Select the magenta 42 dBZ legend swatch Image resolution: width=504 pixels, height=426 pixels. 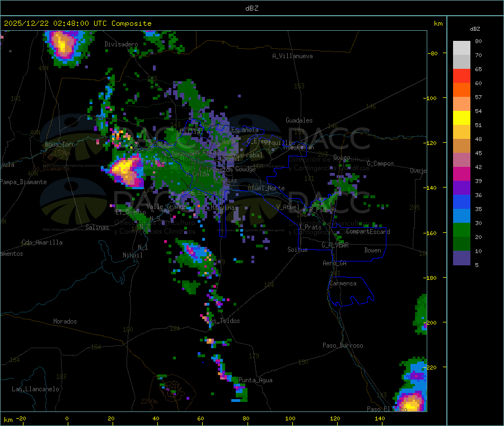coord(461,174)
